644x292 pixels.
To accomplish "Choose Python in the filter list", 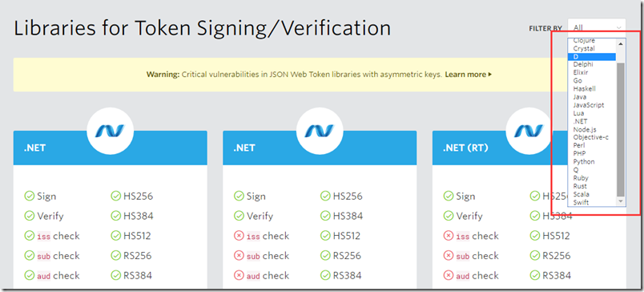I will [x=584, y=161].
